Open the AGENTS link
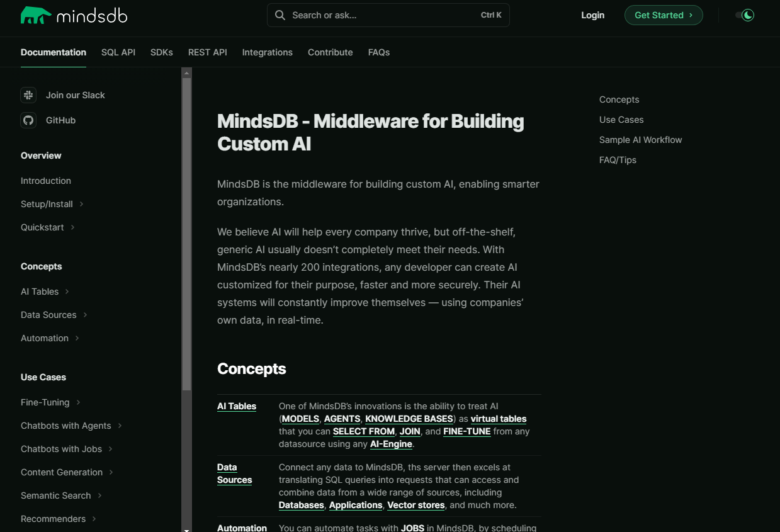780x532 pixels. point(342,419)
